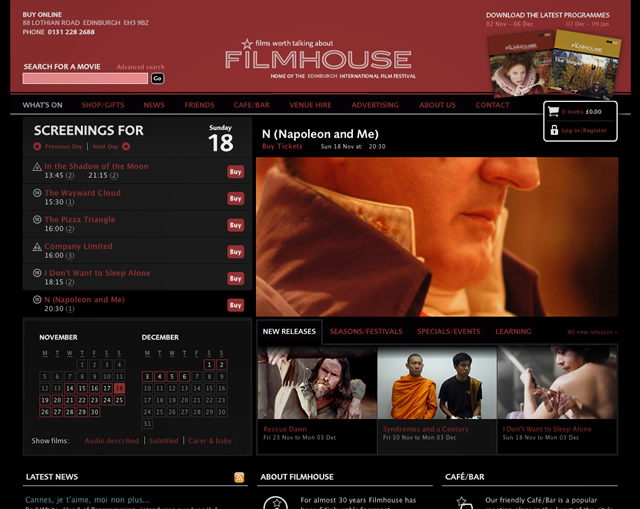Buy tickets for In the Shadow of the Moon

tap(236, 172)
